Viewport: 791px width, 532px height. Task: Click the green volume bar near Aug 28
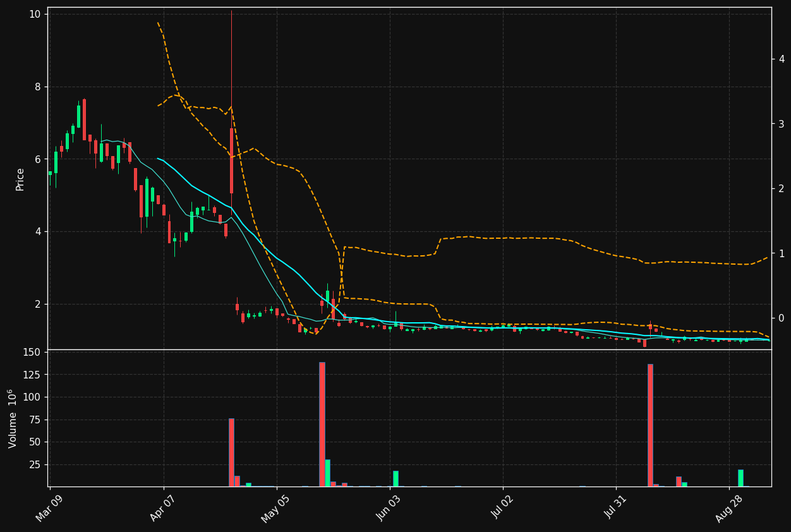(x=740, y=478)
